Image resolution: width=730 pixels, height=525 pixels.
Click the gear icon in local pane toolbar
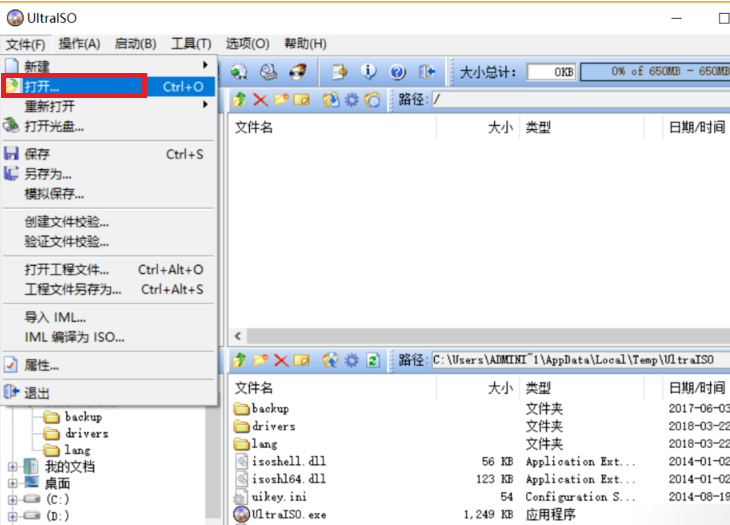point(351,360)
